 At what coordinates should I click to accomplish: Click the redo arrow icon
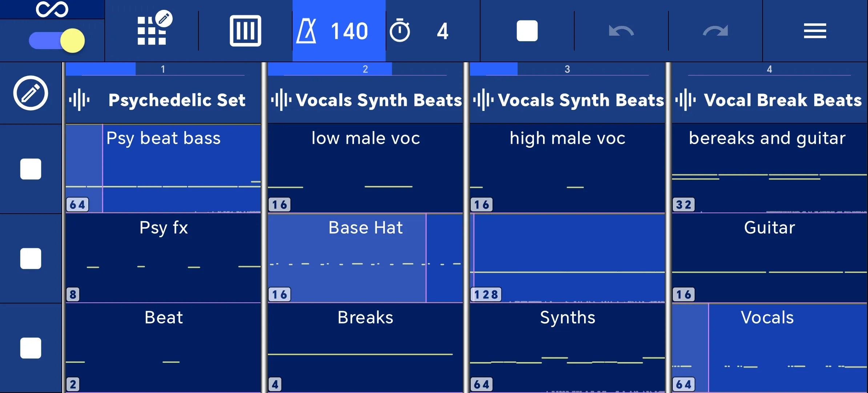715,31
